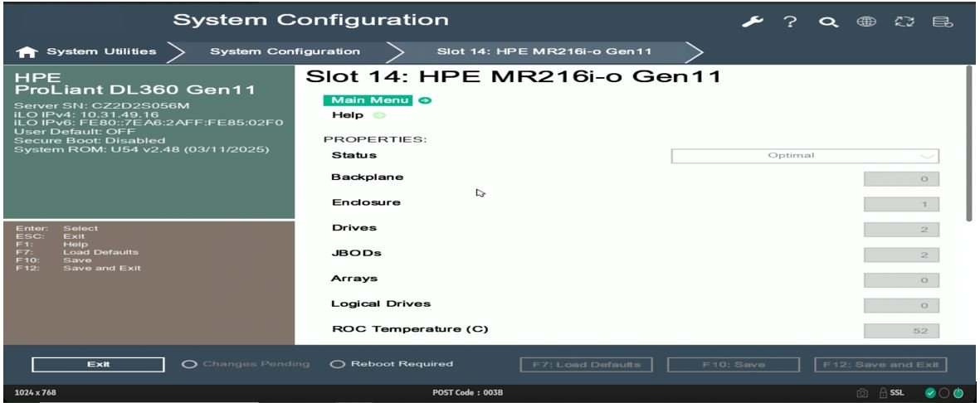Click green arrow next to Main Menu

[x=425, y=100]
